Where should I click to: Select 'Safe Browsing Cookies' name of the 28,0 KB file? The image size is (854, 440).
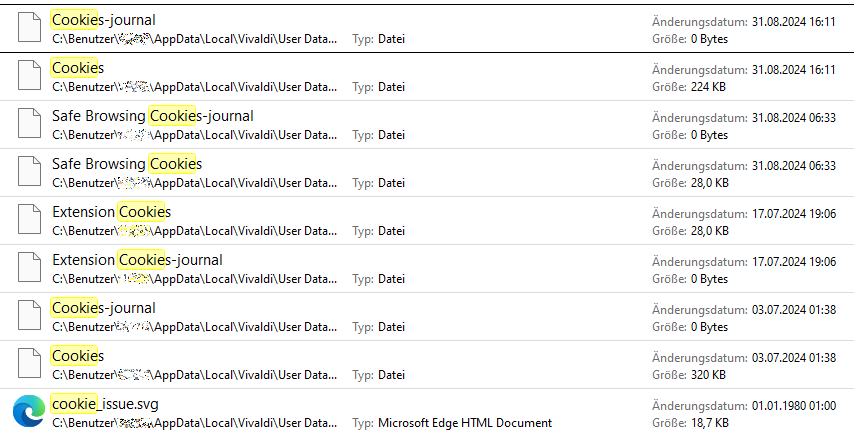point(127,164)
